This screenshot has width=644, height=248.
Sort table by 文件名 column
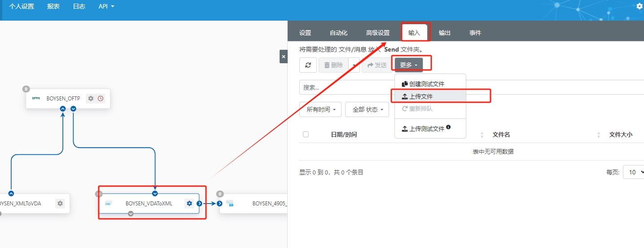coord(501,135)
